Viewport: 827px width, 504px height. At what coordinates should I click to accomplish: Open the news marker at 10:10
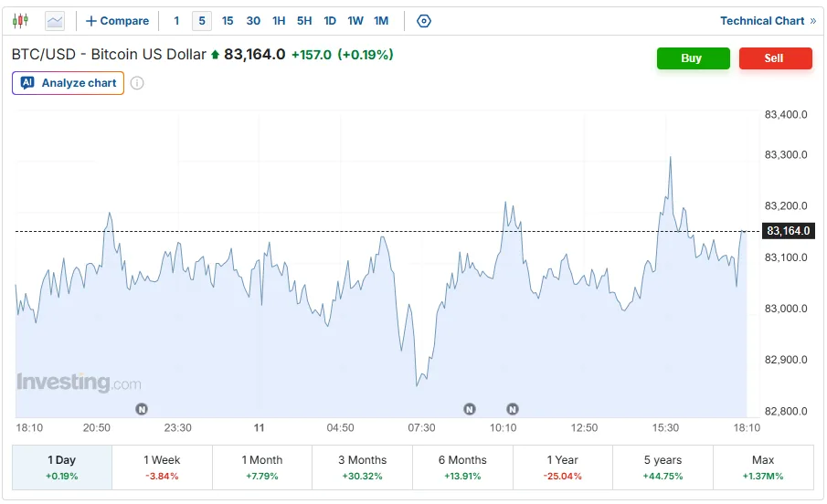click(x=512, y=409)
